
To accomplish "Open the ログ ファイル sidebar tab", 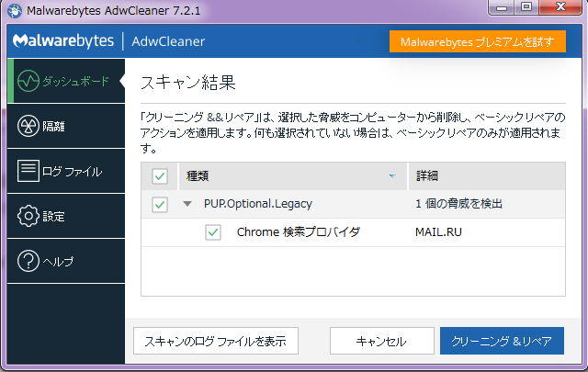I will pyautogui.click(x=66, y=171).
